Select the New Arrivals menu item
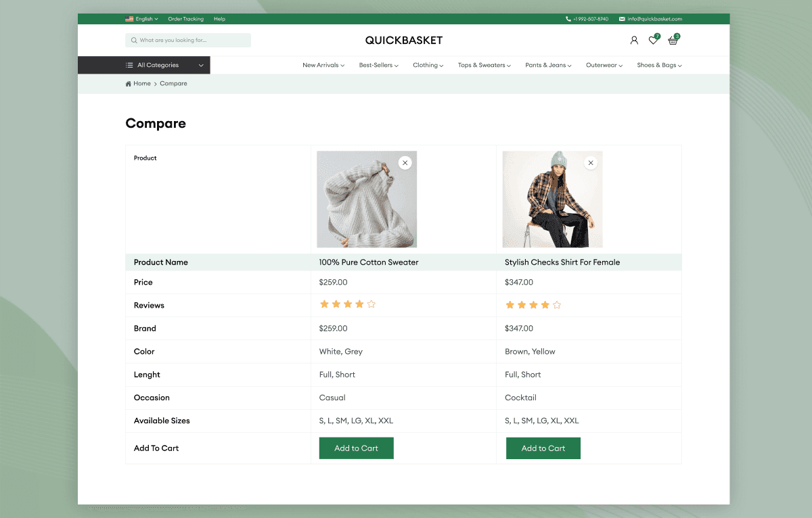The image size is (812, 518). pyautogui.click(x=323, y=65)
